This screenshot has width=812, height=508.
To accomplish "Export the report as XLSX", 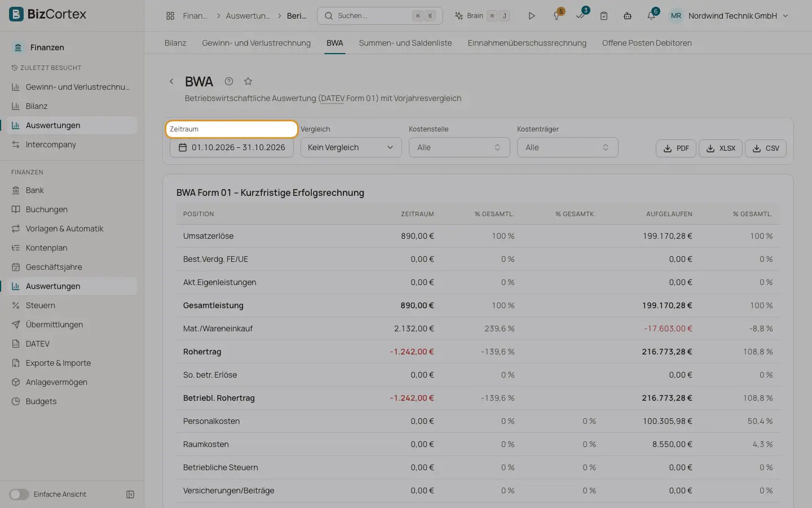I will coord(721,148).
